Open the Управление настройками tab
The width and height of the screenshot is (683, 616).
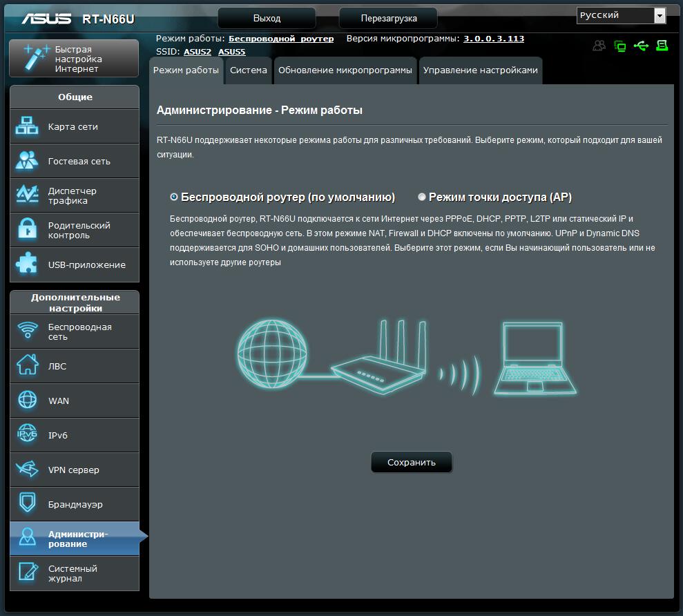[481, 70]
